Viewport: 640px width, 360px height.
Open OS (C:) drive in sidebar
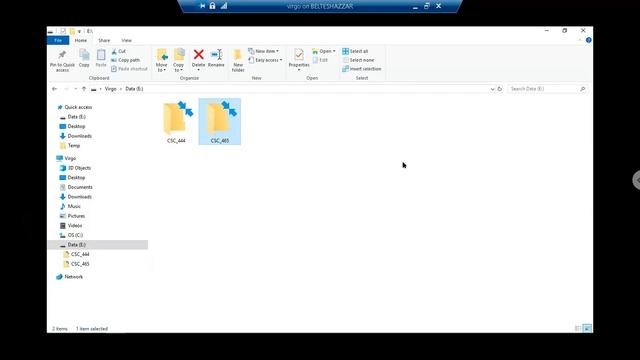coord(75,235)
